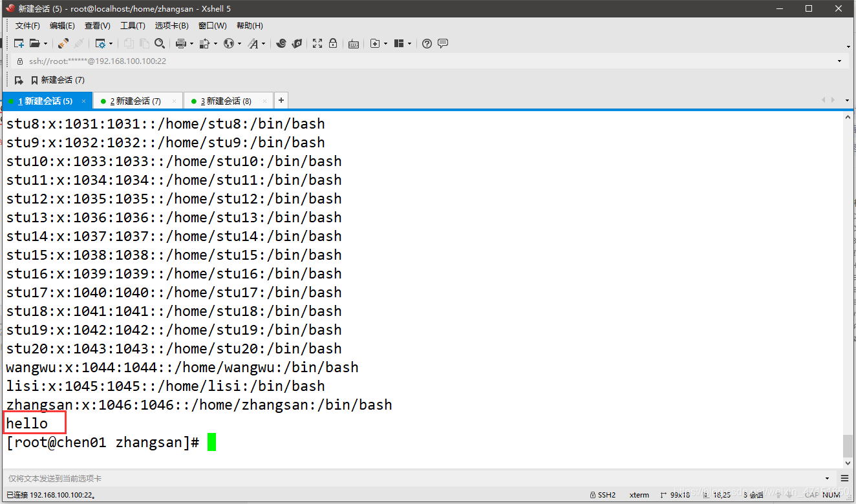The image size is (856, 504).
Task: Open the 帮助(H) menu
Action: (250, 26)
